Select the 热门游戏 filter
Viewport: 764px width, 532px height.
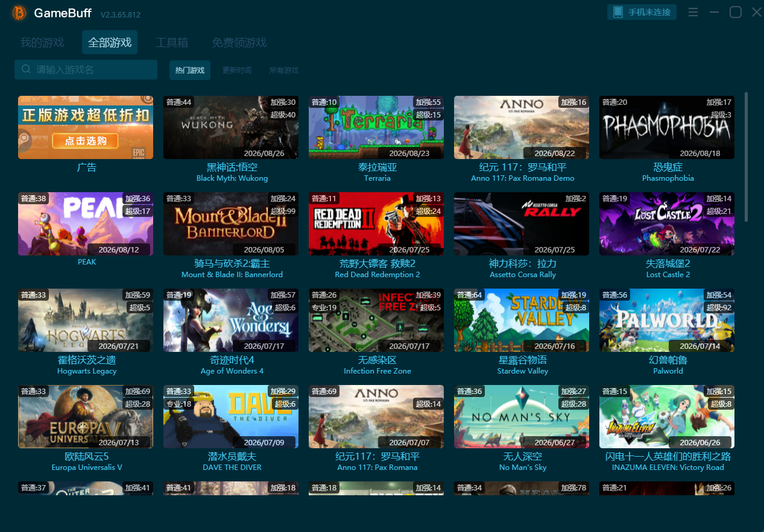190,70
